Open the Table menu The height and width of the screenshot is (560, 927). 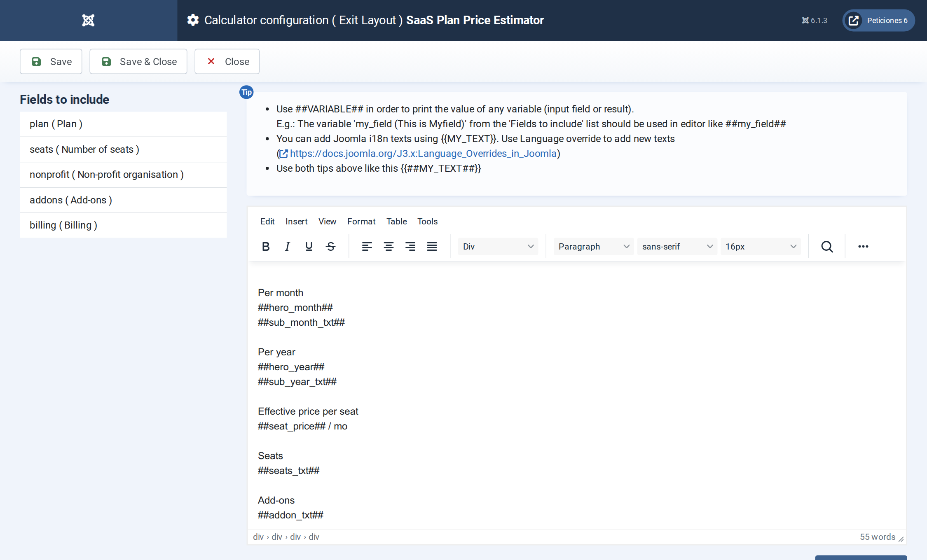[396, 222]
